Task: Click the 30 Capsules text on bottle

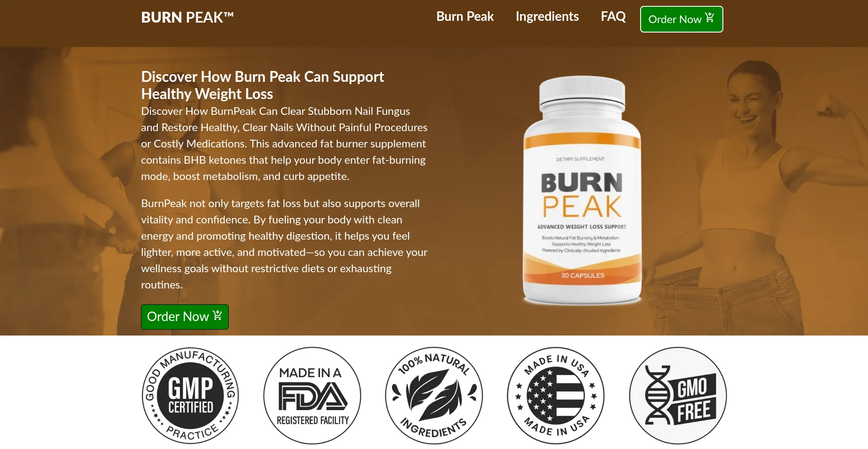Action: point(582,275)
